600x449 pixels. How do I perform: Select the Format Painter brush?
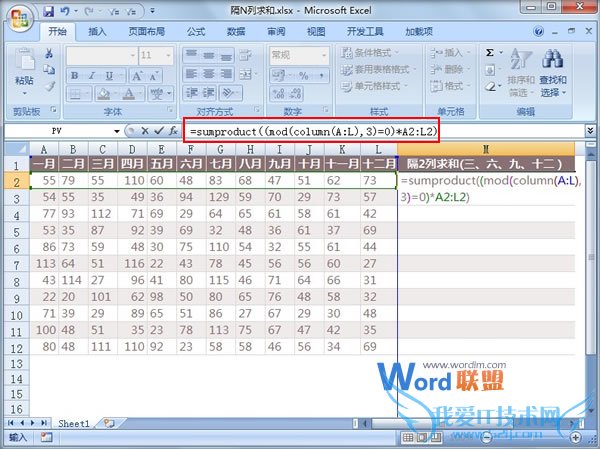(49, 86)
